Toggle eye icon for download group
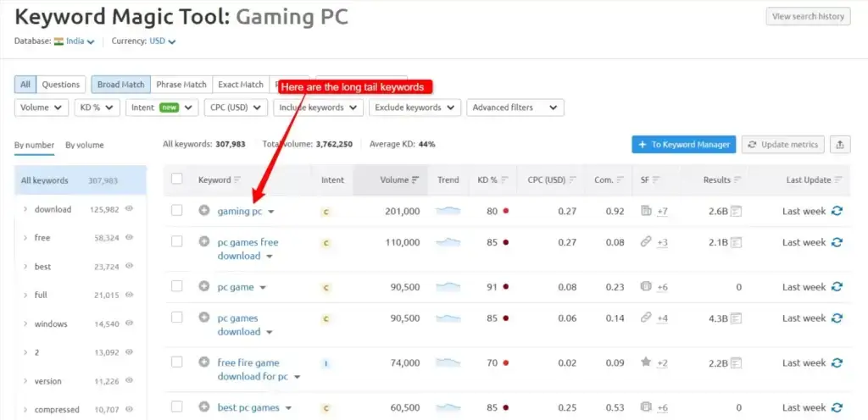The width and height of the screenshot is (868, 420). [x=129, y=209]
